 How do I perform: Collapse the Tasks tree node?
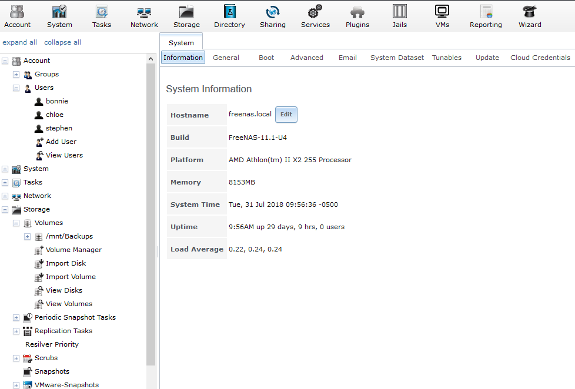click(x=5, y=182)
